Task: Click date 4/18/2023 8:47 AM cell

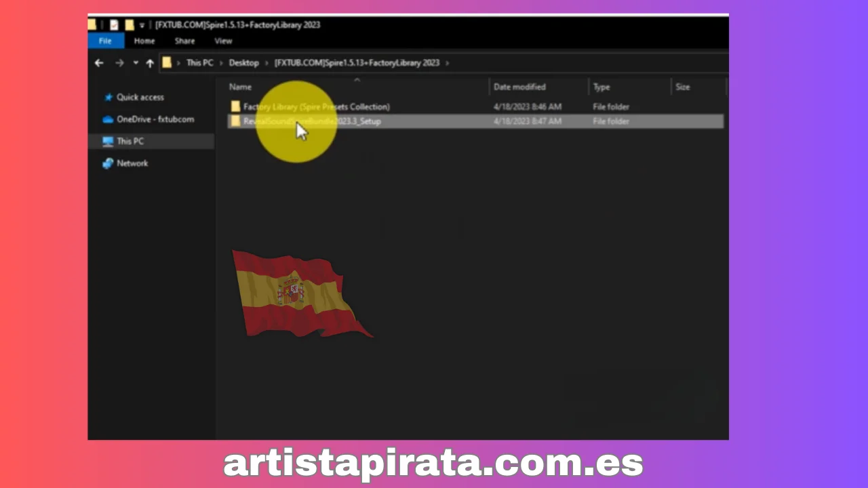Action: click(528, 121)
